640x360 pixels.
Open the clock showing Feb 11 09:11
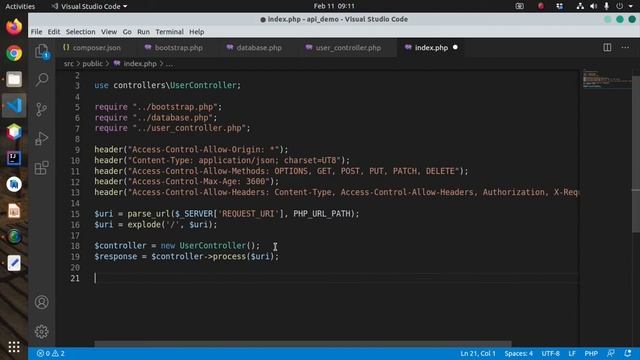pyautogui.click(x=334, y=6)
